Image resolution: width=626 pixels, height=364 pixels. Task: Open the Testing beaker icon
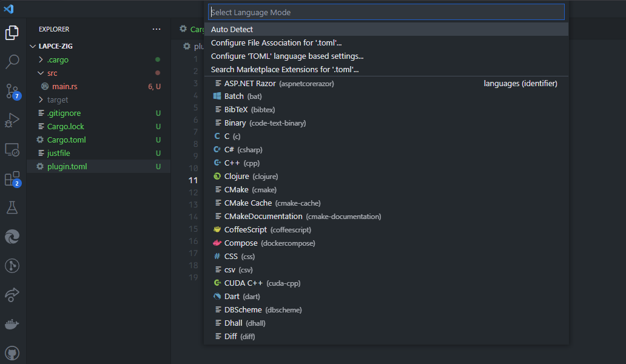click(x=13, y=207)
